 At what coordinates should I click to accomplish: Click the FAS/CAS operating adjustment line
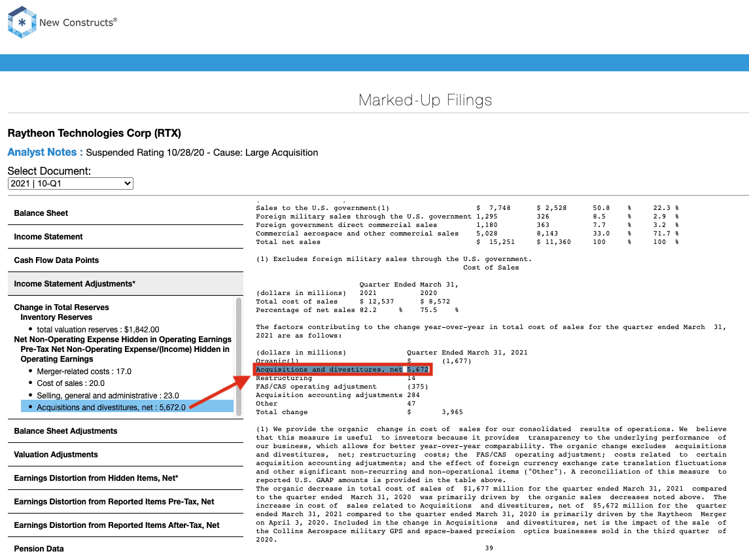point(342,387)
